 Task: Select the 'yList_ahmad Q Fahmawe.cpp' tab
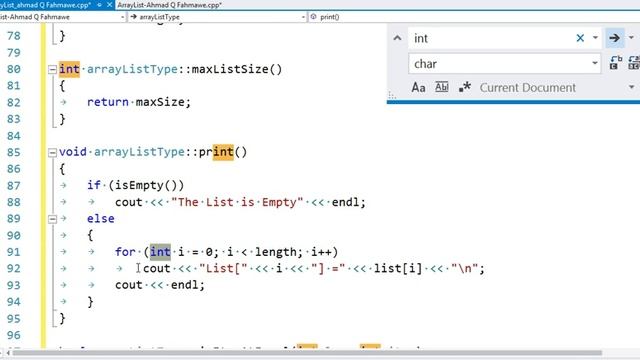click(46, 5)
